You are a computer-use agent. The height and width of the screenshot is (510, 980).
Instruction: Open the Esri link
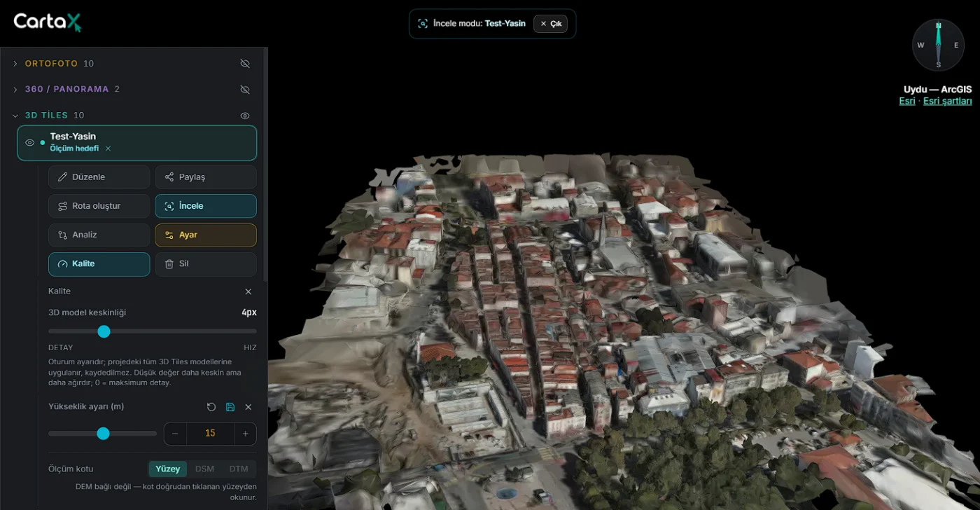(x=906, y=101)
